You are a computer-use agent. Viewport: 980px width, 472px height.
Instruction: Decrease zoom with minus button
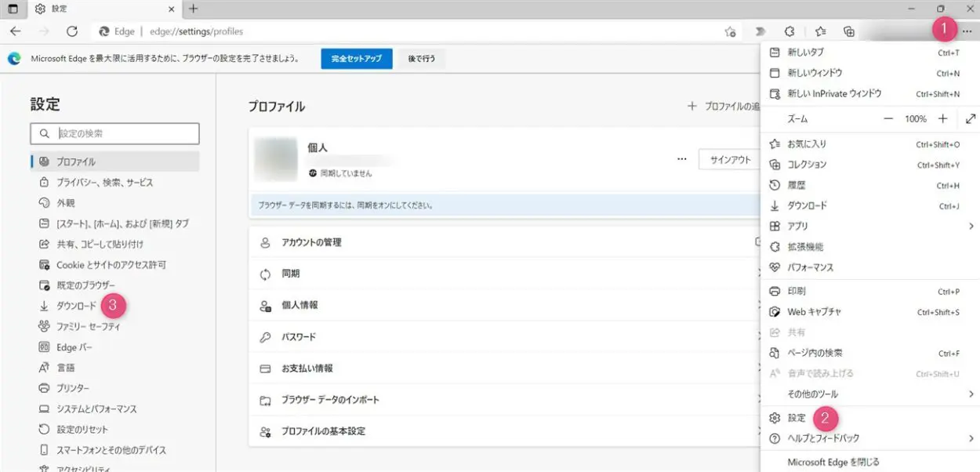[x=888, y=119]
